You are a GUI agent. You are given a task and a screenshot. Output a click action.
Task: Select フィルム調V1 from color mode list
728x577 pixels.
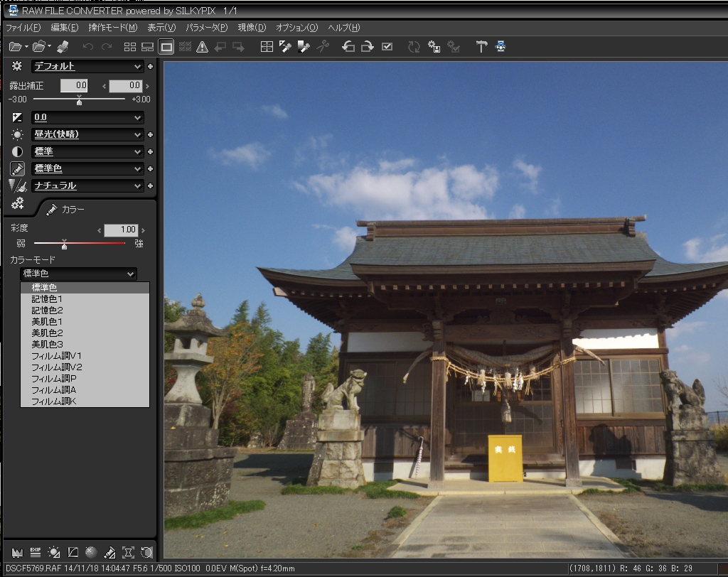coord(57,356)
